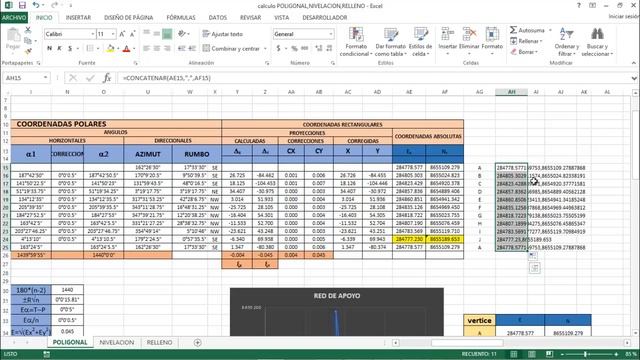
Task: Open the Combinar y centrar dropdown arrow
Action: [x=265, y=49]
